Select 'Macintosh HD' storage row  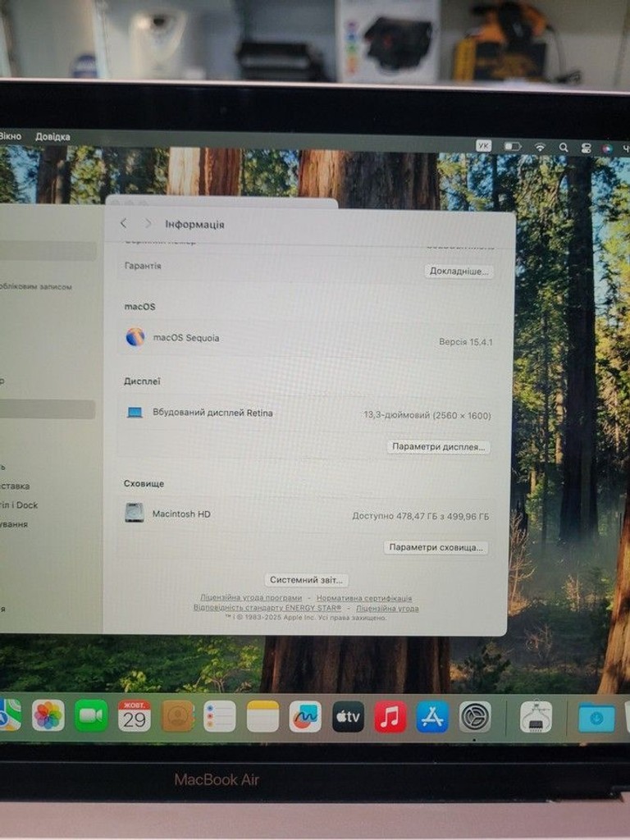tap(181, 514)
